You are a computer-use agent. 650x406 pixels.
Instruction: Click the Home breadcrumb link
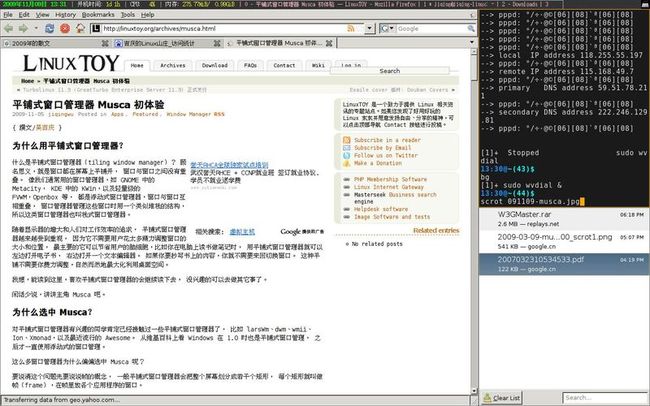pos(28,81)
